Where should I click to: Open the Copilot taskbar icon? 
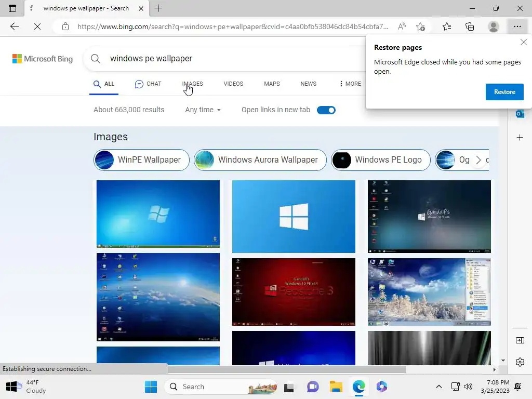point(382,387)
